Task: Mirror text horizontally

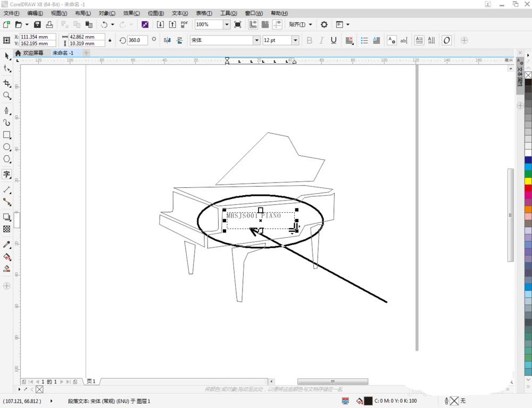Action: (x=167, y=40)
